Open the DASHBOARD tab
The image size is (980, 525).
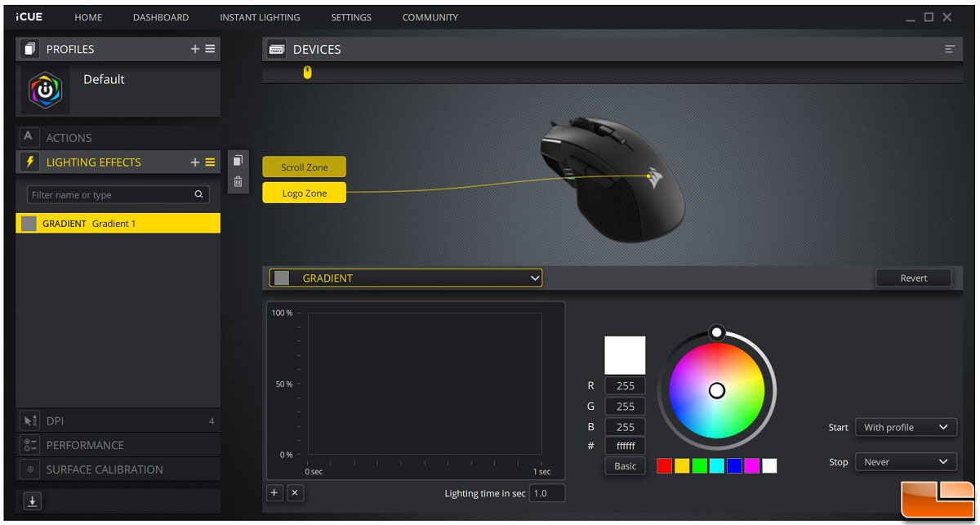161,17
